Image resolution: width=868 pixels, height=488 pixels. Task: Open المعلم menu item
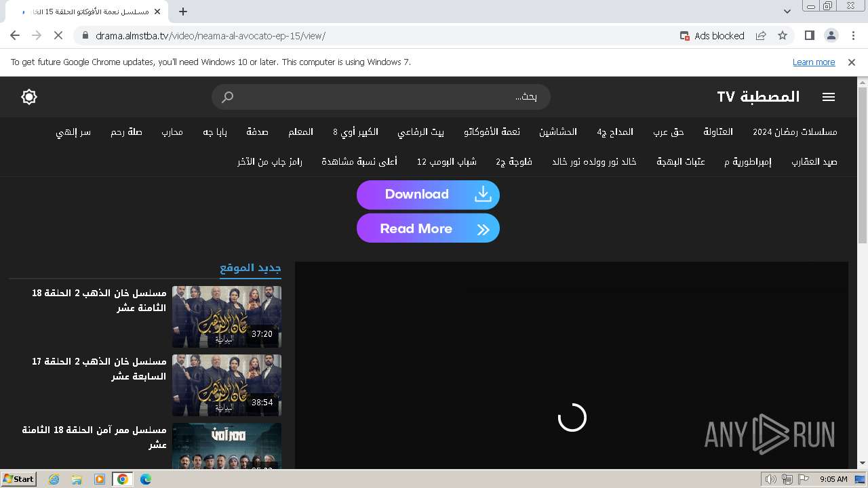pyautogui.click(x=301, y=132)
